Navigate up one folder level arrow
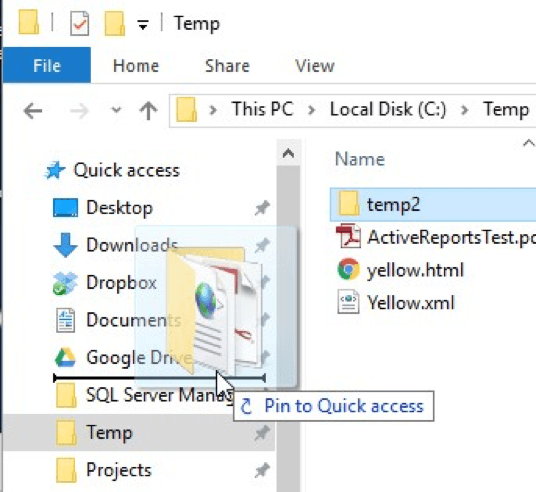Viewport: 536px width, 492px height. click(x=148, y=110)
